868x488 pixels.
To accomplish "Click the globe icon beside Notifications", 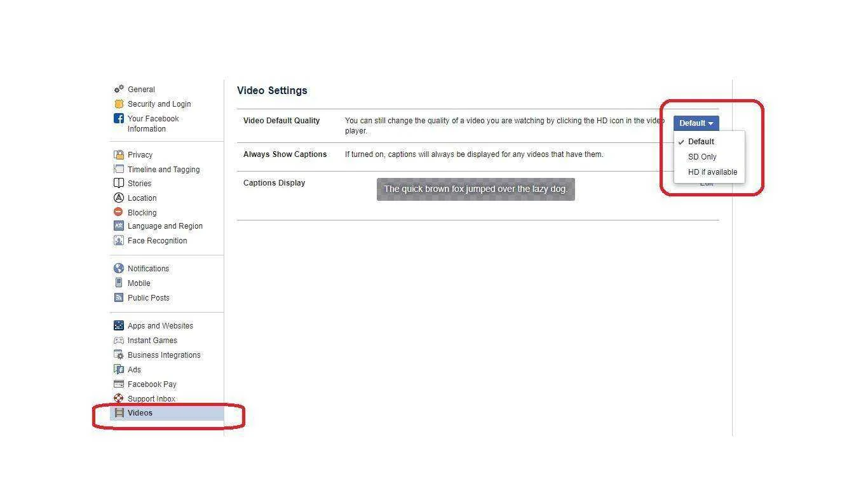I will (119, 268).
